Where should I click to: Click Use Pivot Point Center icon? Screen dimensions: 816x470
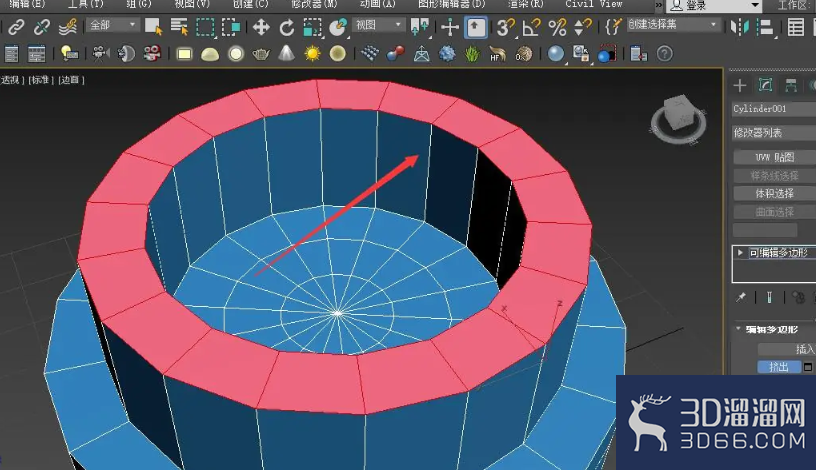tap(419, 27)
